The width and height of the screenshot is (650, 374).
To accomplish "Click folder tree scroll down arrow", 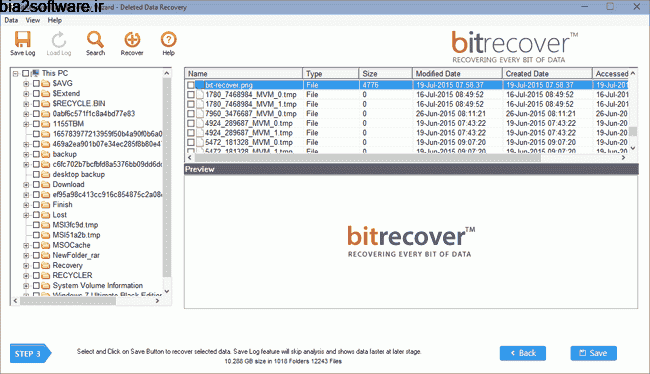I will tap(167, 291).
